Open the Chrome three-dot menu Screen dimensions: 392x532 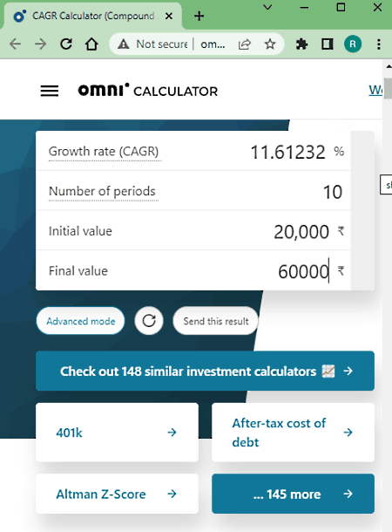tap(379, 44)
